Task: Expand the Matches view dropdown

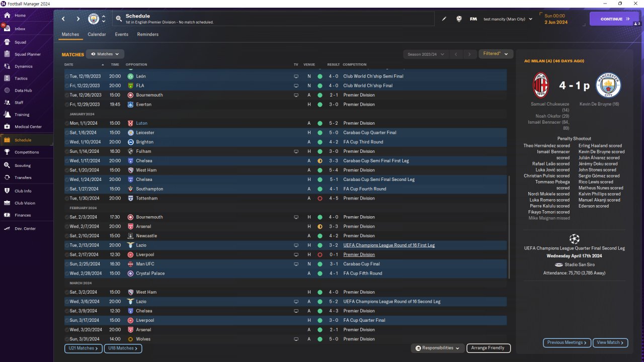Action: (105, 54)
